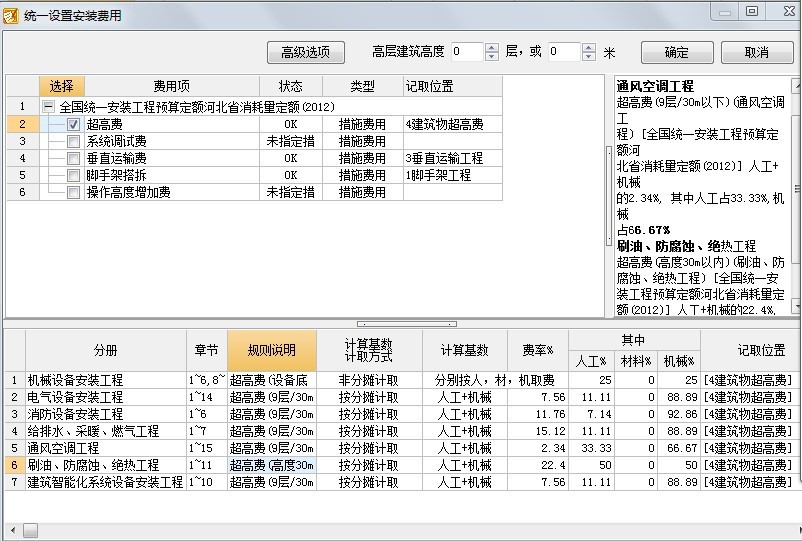The height and width of the screenshot is (541, 802).
Task: Click the 规则说明 column header
Action: (272, 350)
